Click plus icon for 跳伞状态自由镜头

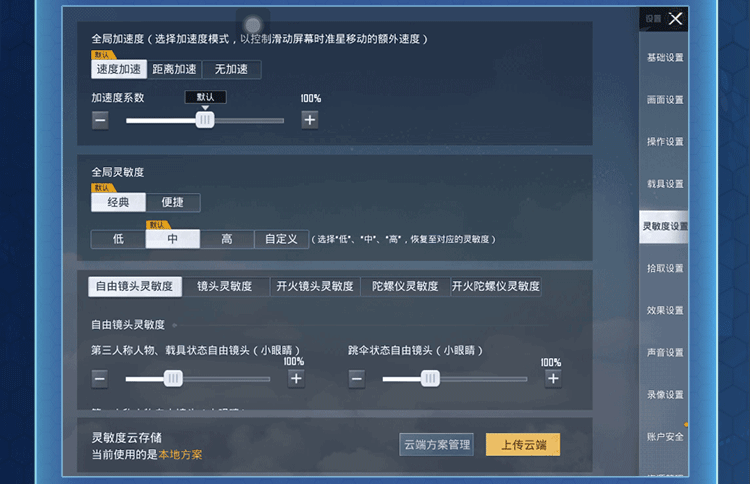click(x=553, y=378)
